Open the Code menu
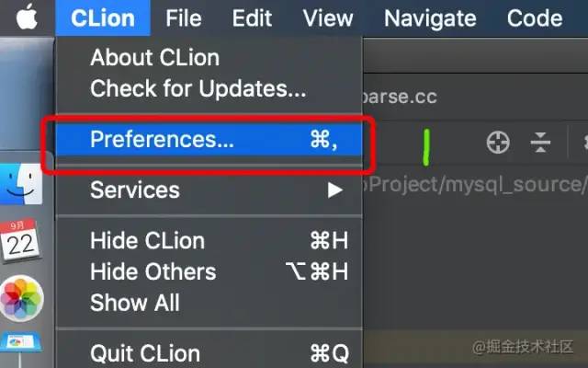 pyautogui.click(x=535, y=18)
